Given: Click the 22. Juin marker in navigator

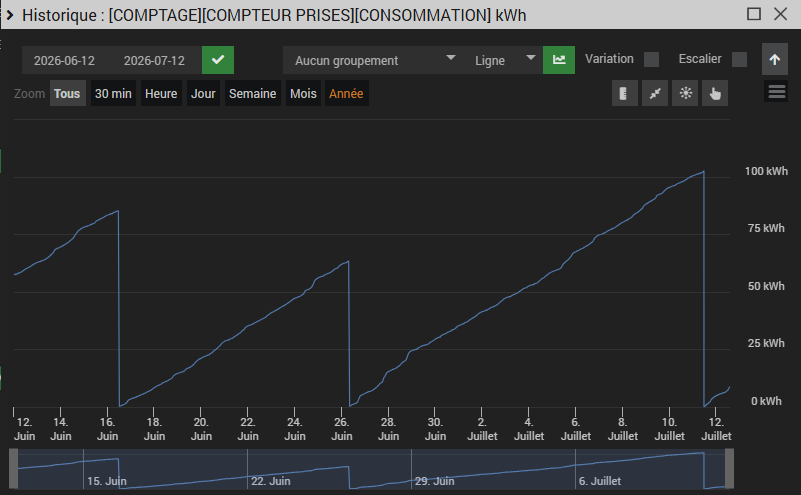Looking at the screenshot, I should pyautogui.click(x=271, y=481).
